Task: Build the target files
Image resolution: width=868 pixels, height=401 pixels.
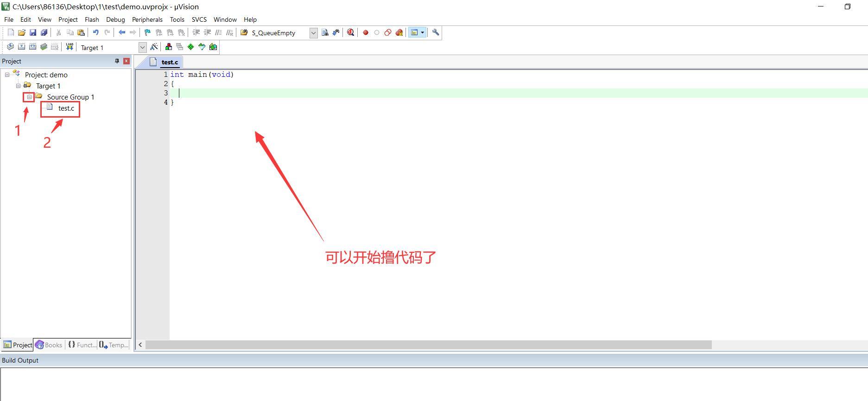Action: pos(21,47)
